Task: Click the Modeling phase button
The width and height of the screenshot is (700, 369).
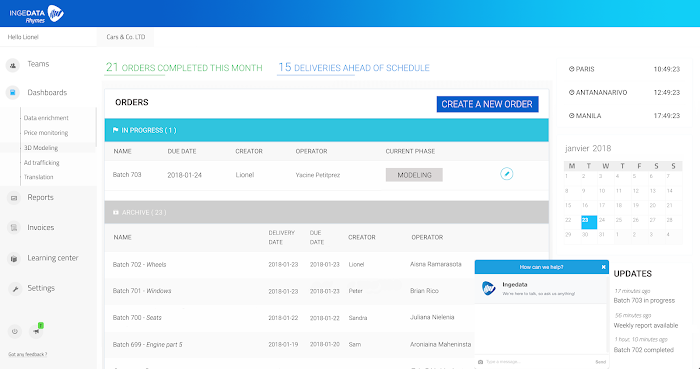Action: point(414,175)
